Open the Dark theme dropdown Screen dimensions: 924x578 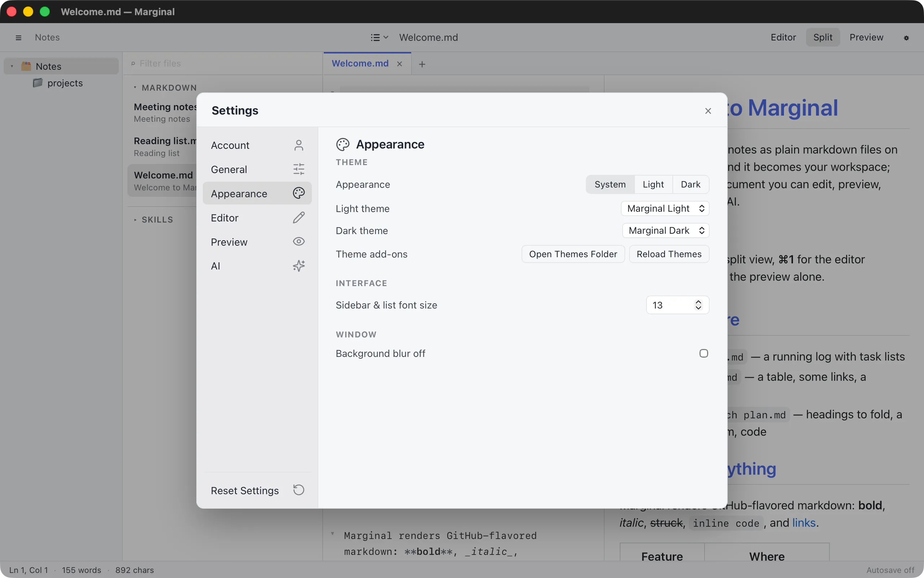click(x=666, y=230)
